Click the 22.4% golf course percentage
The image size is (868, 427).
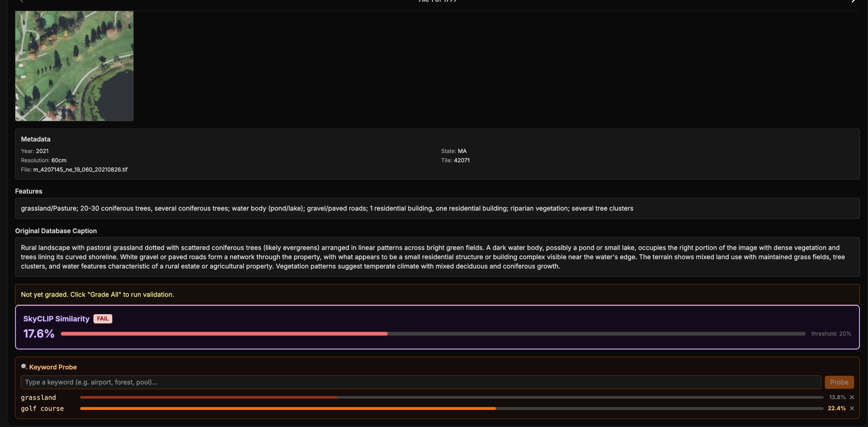point(836,408)
